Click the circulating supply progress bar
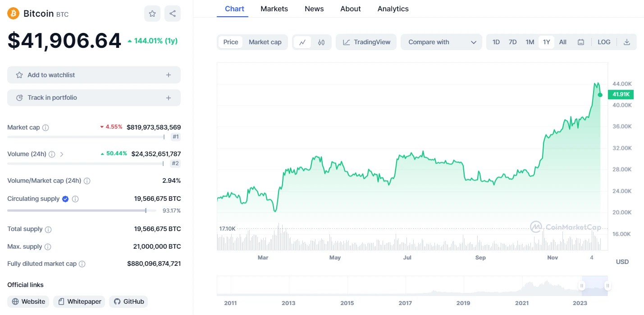 [x=77, y=210]
